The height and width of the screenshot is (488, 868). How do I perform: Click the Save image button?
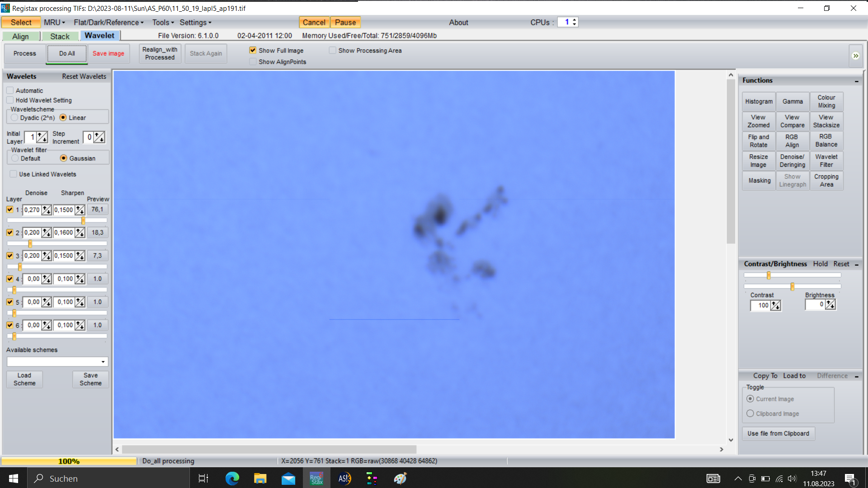[x=108, y=53]
